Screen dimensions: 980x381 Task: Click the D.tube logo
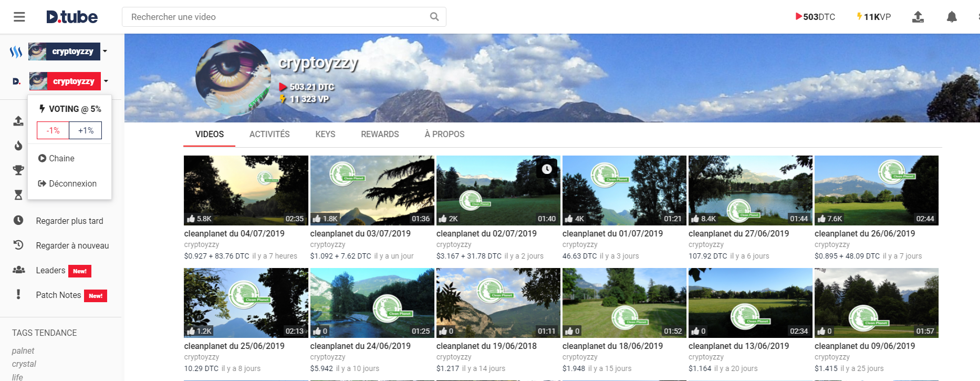[x=72, y=17]
